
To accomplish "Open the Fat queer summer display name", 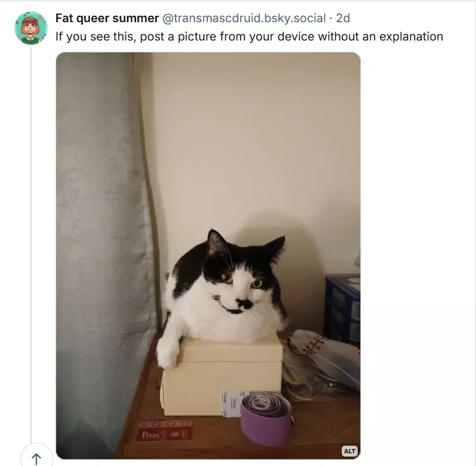I will tap(107, 18).
